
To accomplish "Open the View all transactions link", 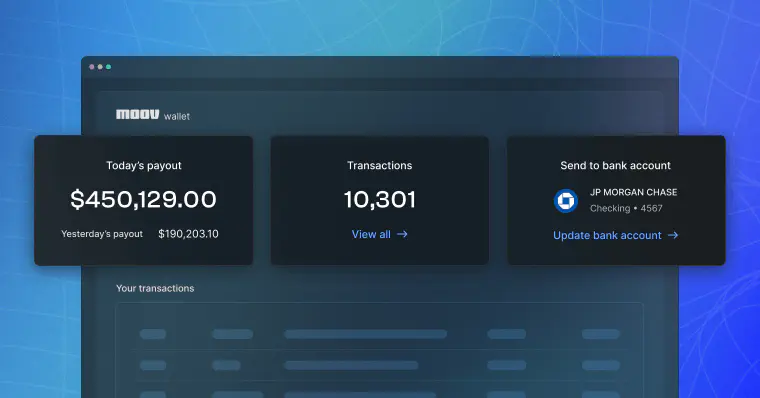I will pyautogui.click(x=380, y=234).
